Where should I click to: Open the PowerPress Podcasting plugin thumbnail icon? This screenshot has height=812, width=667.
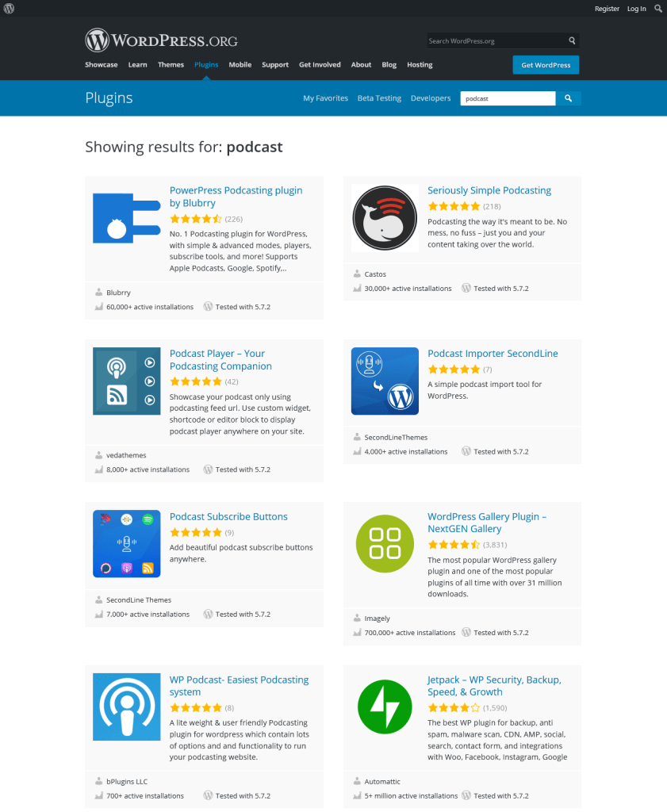[x=126, y=218]
